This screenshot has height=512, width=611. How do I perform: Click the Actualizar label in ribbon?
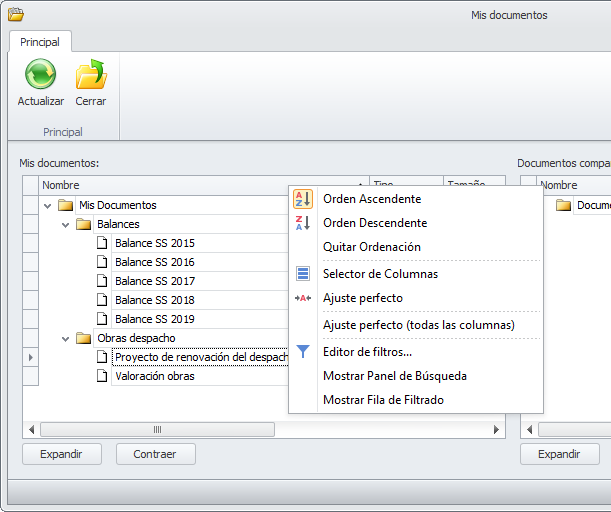[41, 101]
